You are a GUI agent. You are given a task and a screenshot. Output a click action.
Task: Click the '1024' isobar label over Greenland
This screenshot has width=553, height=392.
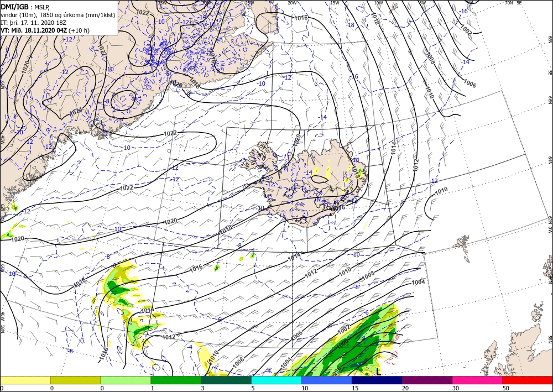76,112
